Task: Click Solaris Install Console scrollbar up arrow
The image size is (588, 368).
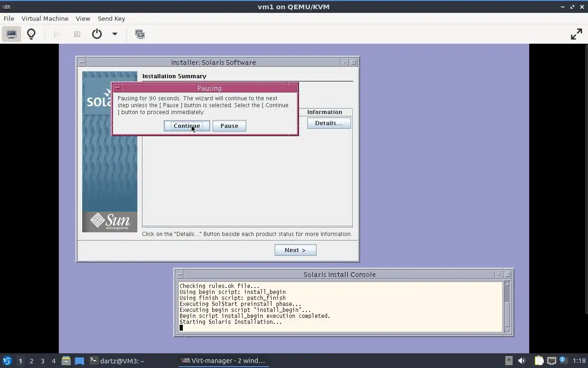Action: (507, 284)
